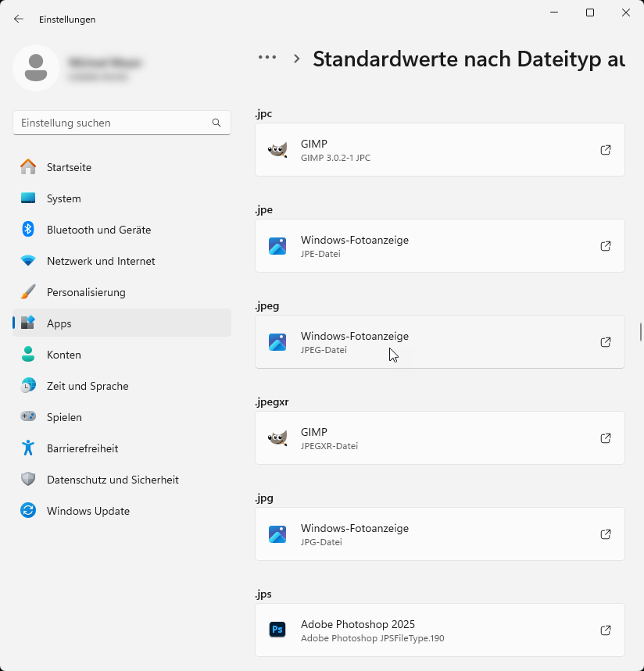
Task: Change the .jps default Adobe Photoshop 2025
Action: pos(440,630)
